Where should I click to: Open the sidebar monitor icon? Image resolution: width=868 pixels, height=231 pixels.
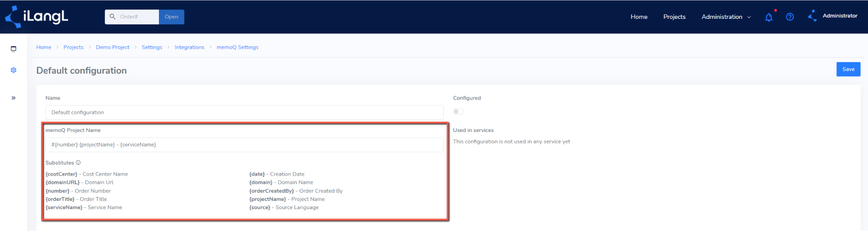(14, 49)
